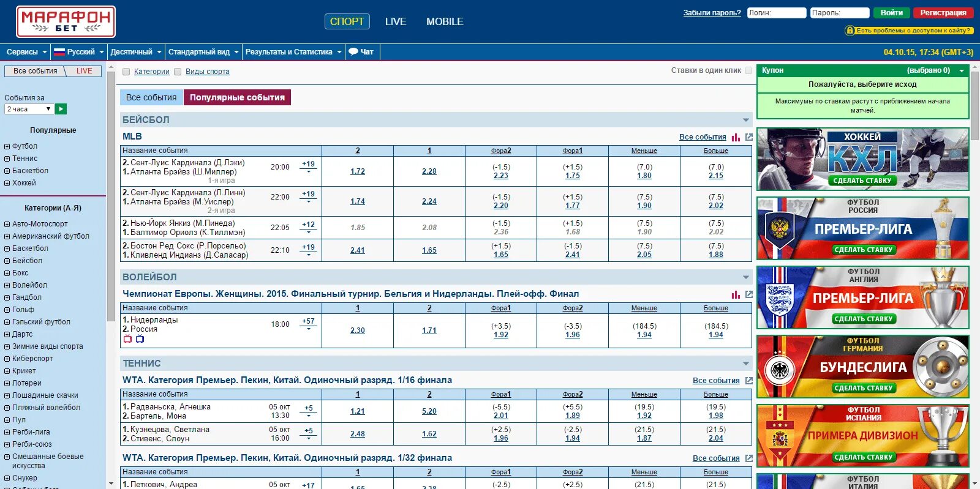Click Все события link for MLB
Viewport: 980px width, 489px height.
[703, 137]
